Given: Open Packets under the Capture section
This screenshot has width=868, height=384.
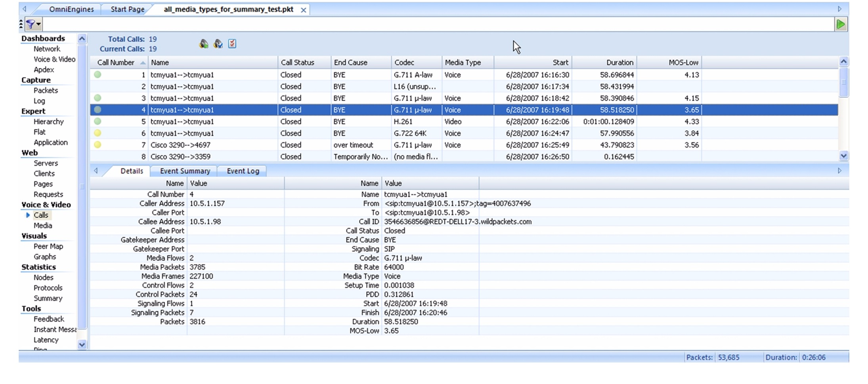Looking at the screenshot, I should click(46, 90).
